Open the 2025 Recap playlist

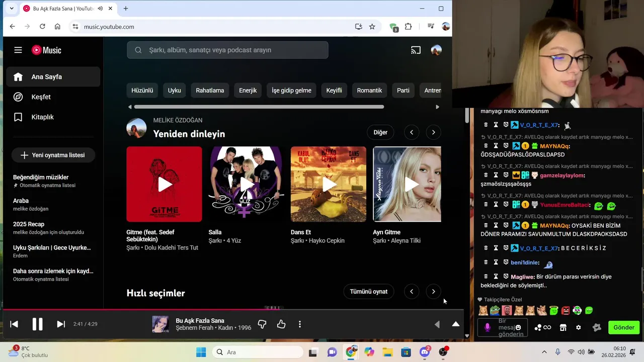(x=53, y=228)
